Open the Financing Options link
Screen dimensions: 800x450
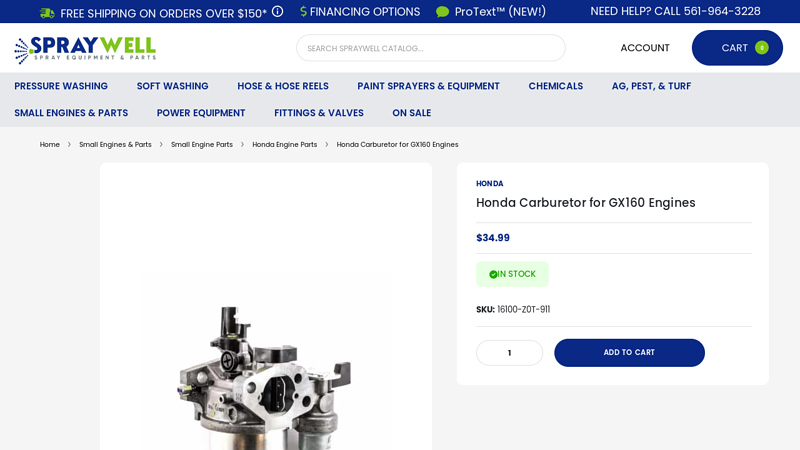click(x=365, y=11)
